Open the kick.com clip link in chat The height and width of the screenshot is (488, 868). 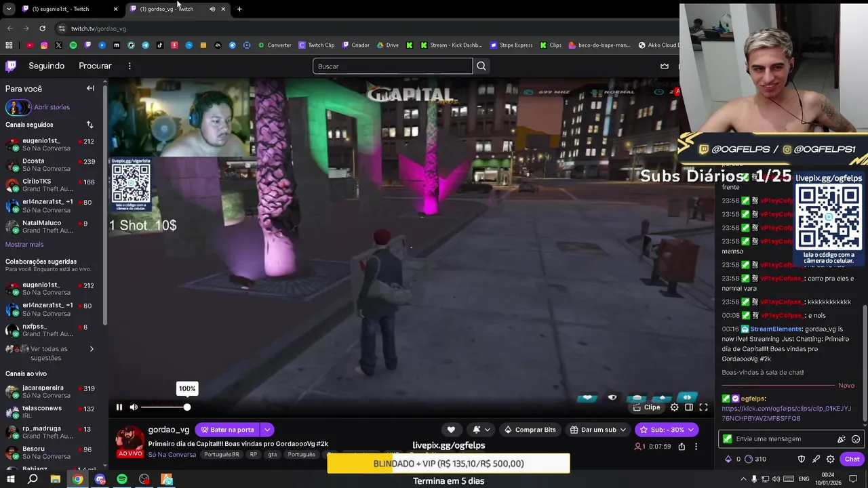(x=786, y=413)
